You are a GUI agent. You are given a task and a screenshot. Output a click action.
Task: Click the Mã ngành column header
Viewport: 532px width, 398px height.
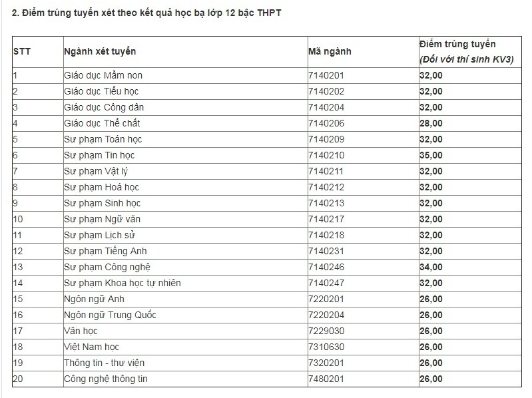(330, 51)
